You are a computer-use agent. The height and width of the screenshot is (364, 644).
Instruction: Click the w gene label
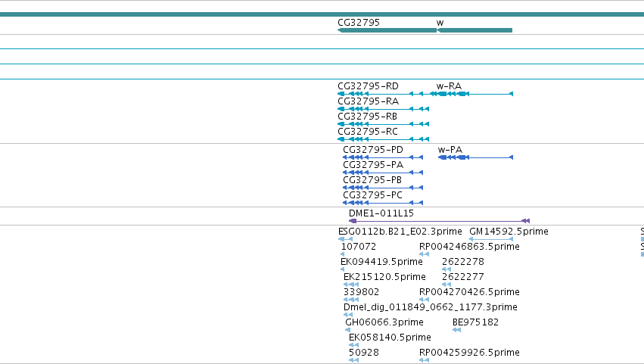point(440,23)
